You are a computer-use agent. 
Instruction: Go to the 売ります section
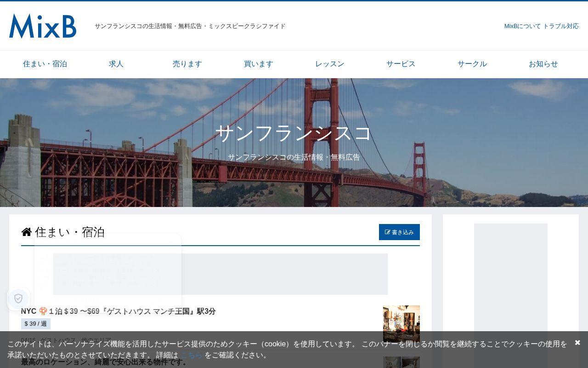[187, 64]
